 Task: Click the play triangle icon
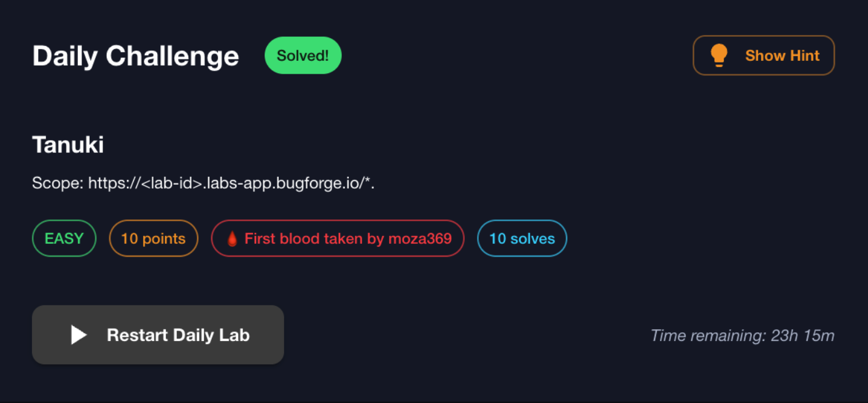point(79,335)
